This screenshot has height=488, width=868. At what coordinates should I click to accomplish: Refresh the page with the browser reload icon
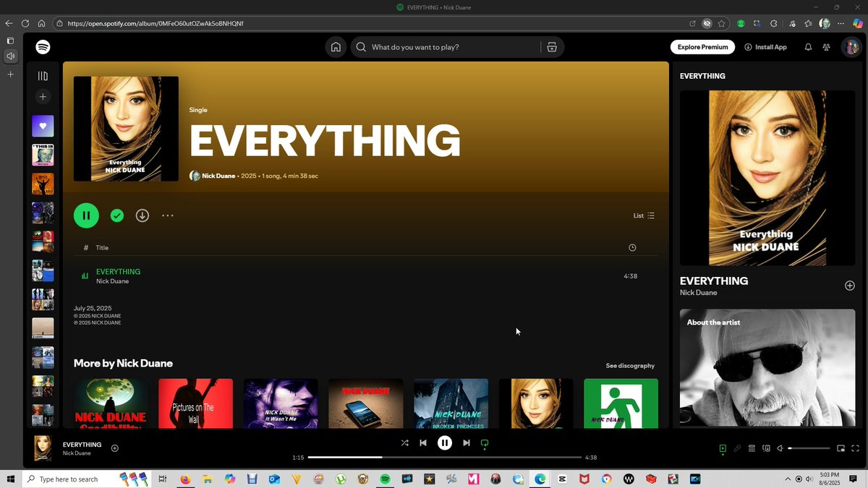[25, 23]
